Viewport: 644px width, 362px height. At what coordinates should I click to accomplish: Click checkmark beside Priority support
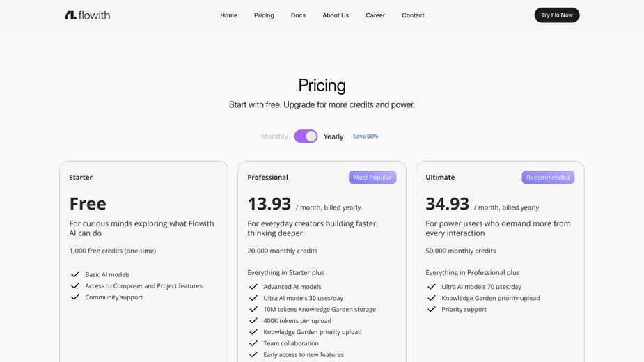[x=431, y=309]
